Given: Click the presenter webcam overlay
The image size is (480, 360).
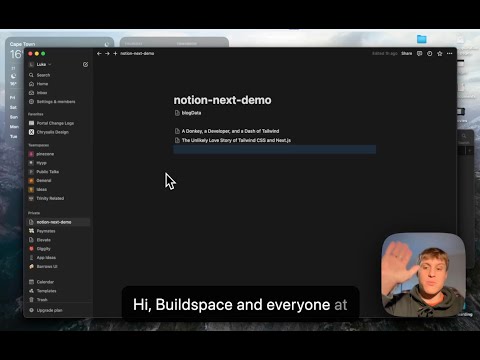Looking at the screenshot, I should pyautogui.click(x=423, y=275).
